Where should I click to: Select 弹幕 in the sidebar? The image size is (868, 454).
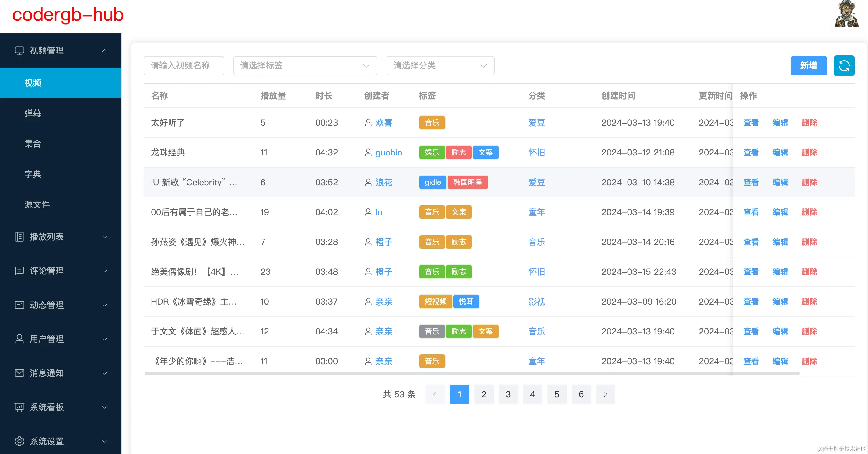point(33,113)
